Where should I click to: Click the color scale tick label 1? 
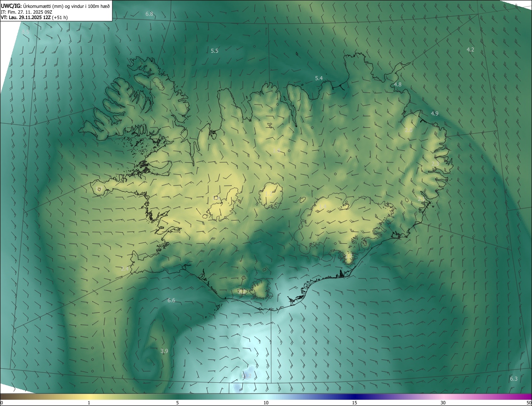tap(89, 403)
